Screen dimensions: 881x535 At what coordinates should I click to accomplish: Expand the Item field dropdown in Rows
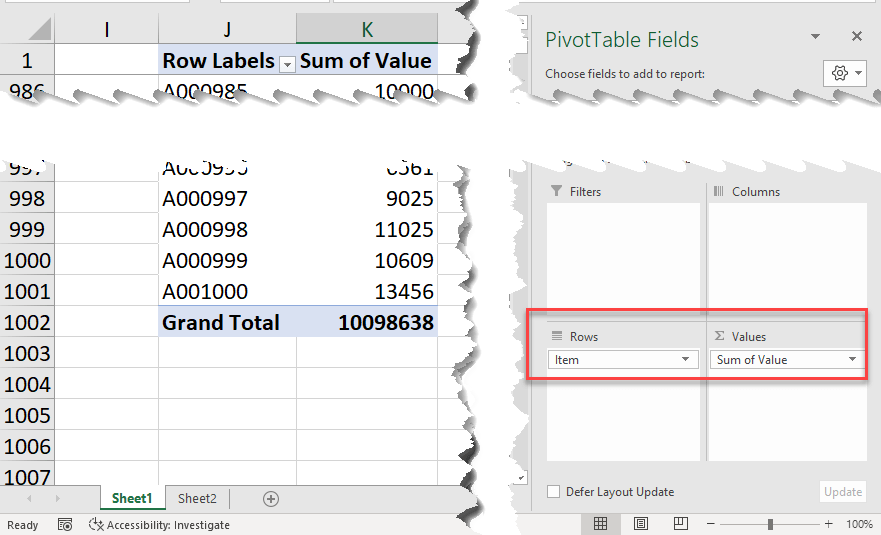(686, 360)
